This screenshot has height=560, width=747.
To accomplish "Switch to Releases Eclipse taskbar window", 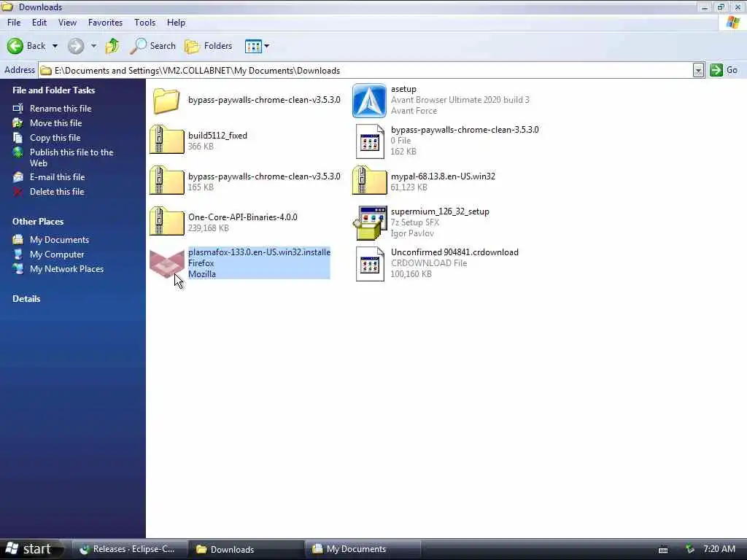I will [x=129, y=549].
